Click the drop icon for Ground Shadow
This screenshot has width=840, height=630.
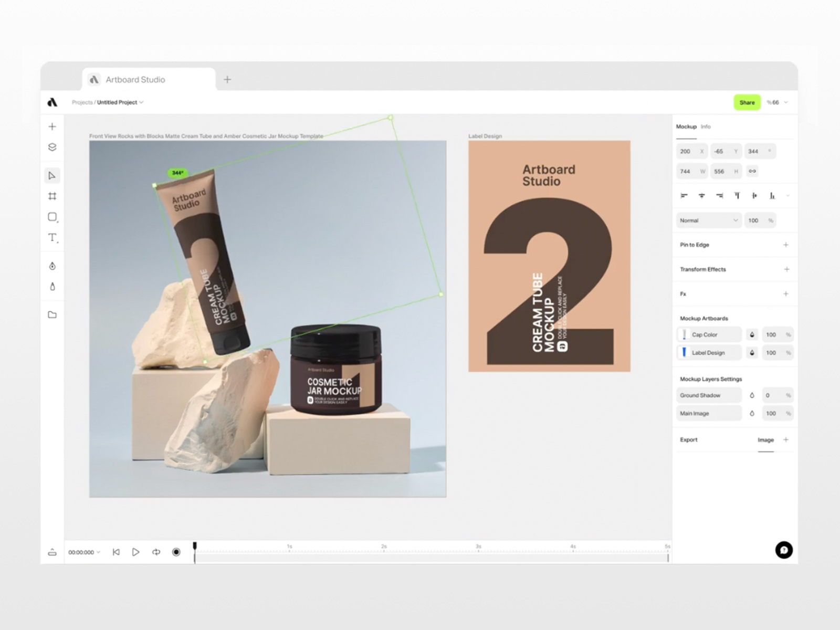click(x=752, y=395)
